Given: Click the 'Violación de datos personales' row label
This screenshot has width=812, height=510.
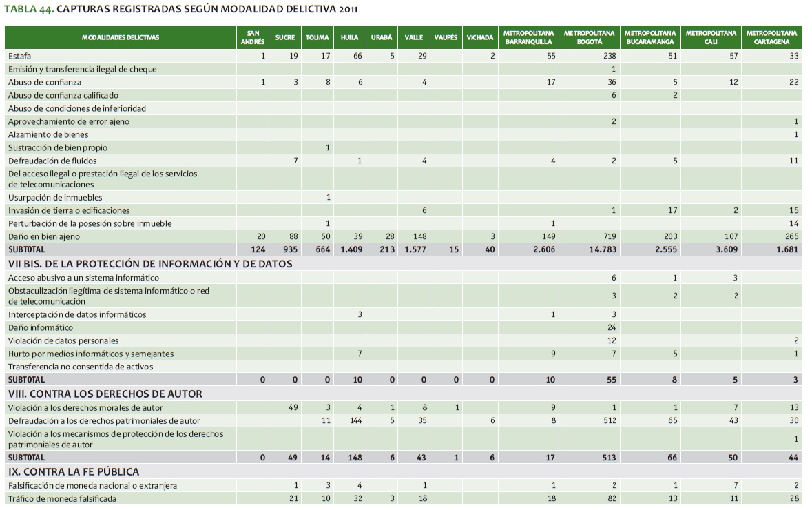Looking at the screenshot, I should coord(63,340).
